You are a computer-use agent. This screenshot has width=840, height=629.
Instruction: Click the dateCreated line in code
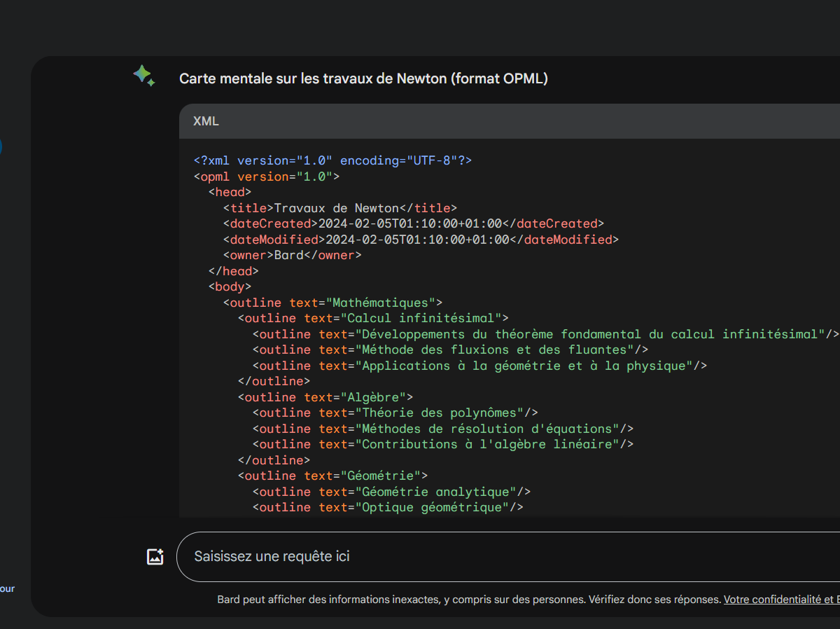[x=413, y=223]
